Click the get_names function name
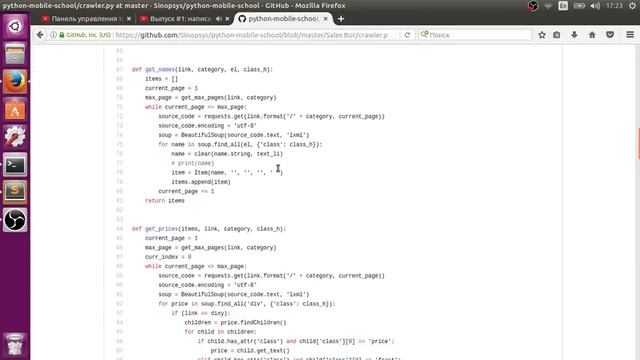 (x=160, y=69)
